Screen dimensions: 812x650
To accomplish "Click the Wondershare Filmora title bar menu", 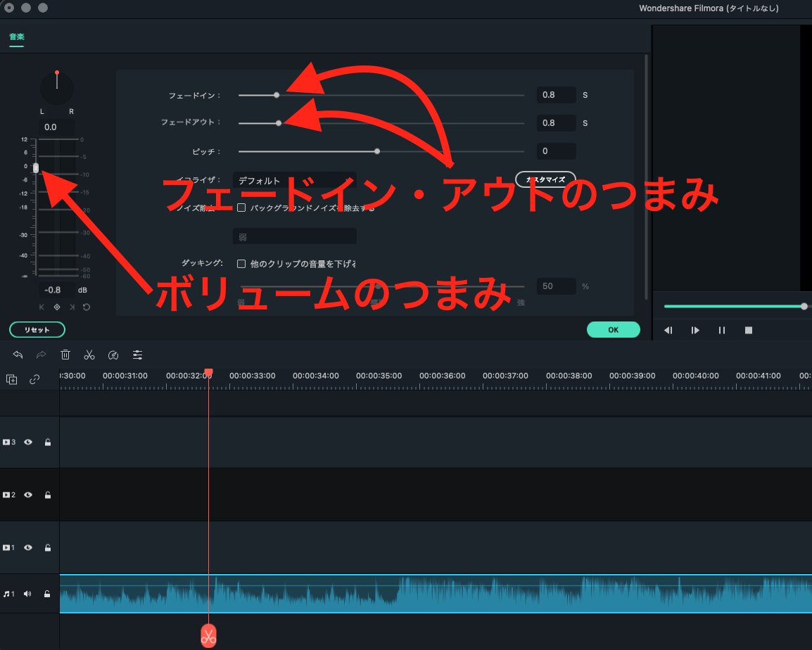I will pos(708,8).
